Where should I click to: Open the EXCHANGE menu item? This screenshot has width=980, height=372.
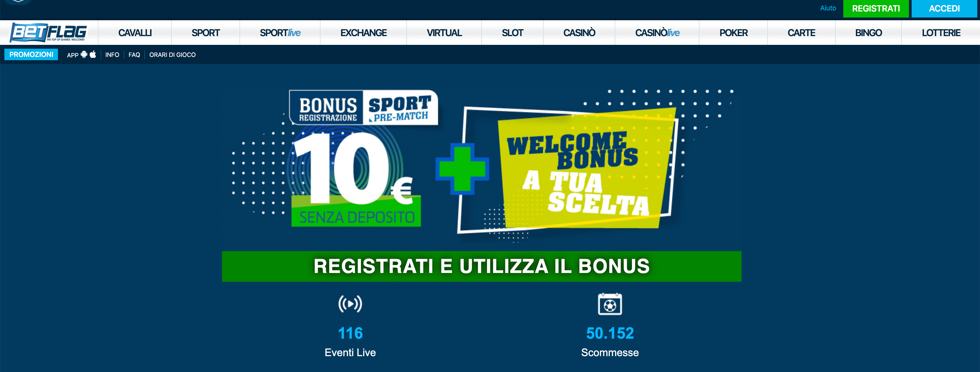[x=363, y=33]
